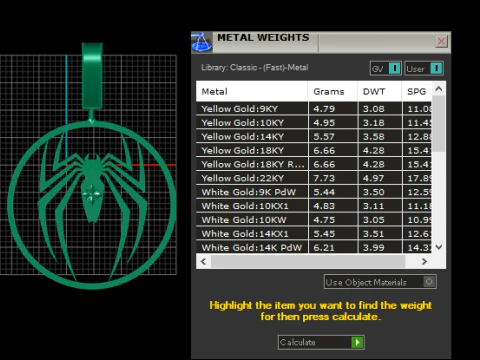
Task: Click the table scroll up arrow
Action: 439,89
